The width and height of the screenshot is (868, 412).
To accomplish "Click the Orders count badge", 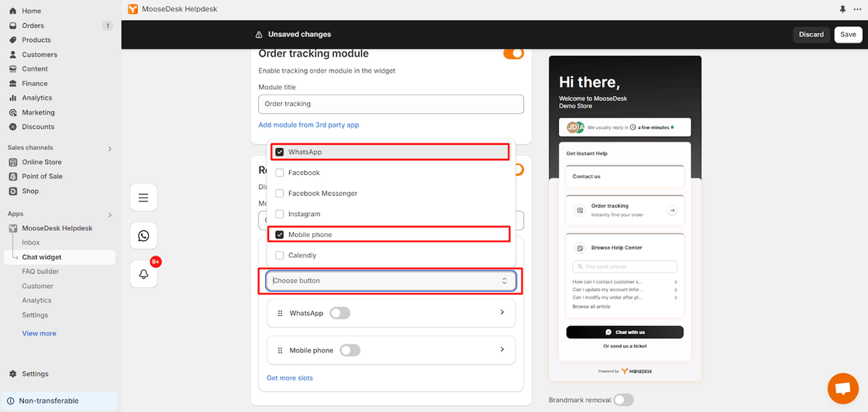I will (x=108, y=26).
